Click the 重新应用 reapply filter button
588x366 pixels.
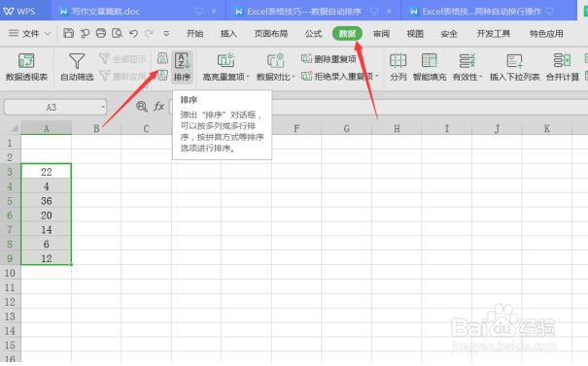point(122,76)
